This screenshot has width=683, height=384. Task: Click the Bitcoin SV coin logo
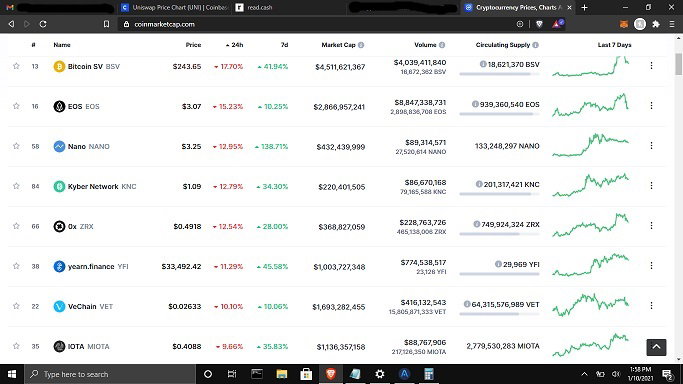[59, 67]
